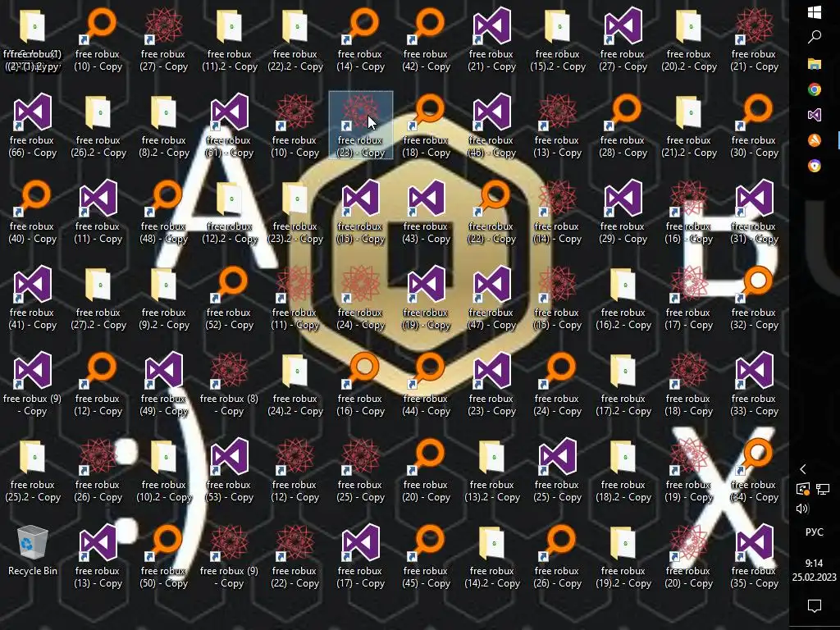Image resolution: width=840 pixels, height=630 pixels.
Task: Select the 'free robux (45) - Copy' shortcut
Action: tap(427, 557)
